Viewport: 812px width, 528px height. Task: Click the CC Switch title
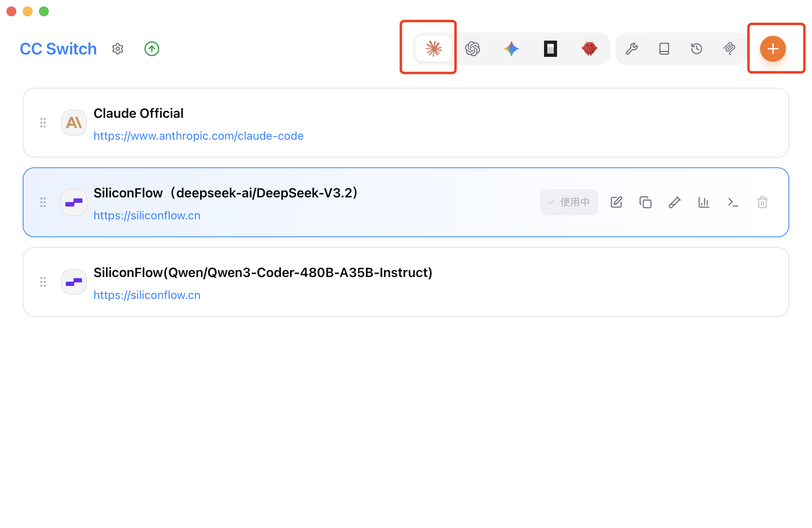tap(58, 49)
